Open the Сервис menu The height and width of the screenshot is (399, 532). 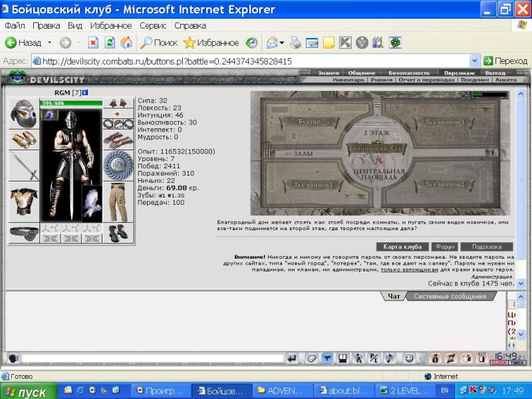point(153,25)
